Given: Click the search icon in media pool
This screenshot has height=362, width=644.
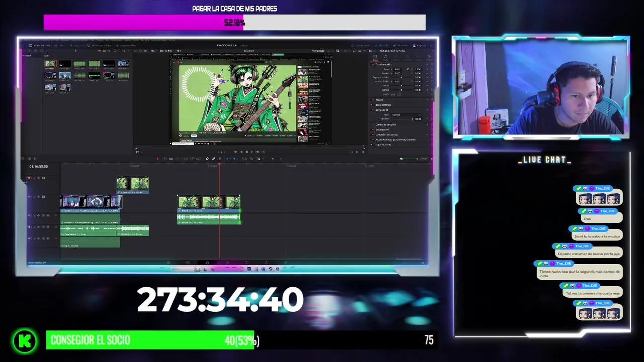Looking at the screenshot, I should [x=115, y=51].
